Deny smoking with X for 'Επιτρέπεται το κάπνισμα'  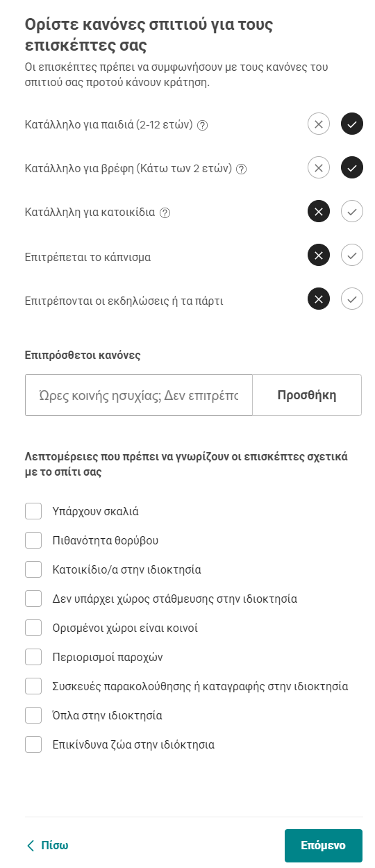pos(319,256)
